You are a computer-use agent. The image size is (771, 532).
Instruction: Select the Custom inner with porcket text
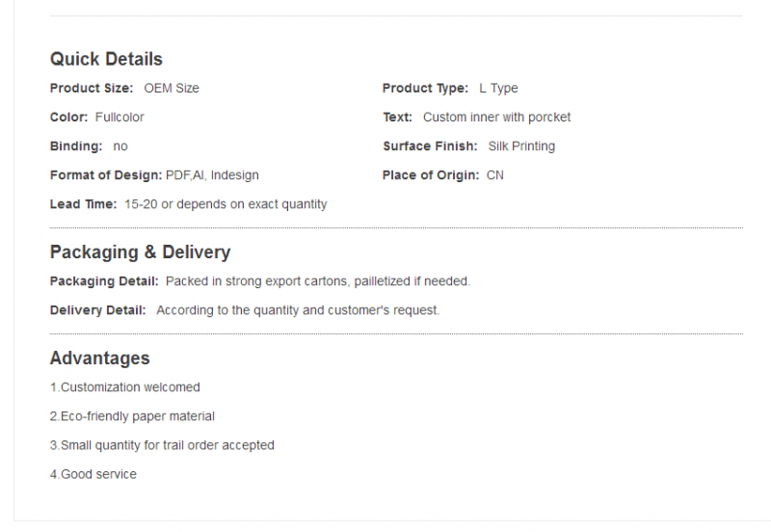pos(496,117)
